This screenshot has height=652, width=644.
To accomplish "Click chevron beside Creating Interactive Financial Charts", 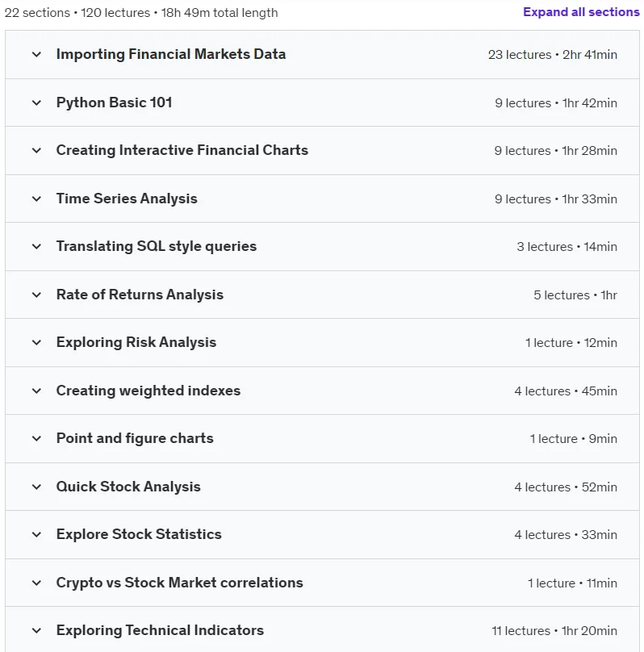I will click(x=36, y=151).
